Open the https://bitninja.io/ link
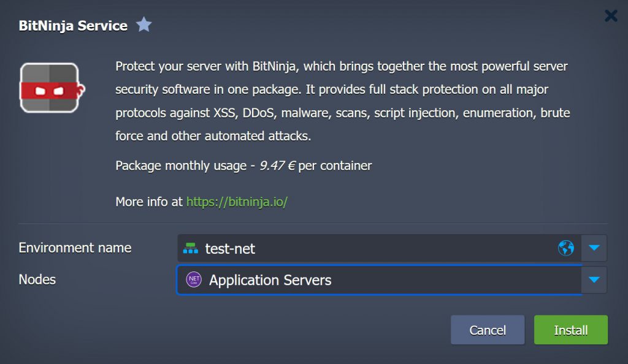 tap(237, 202)
